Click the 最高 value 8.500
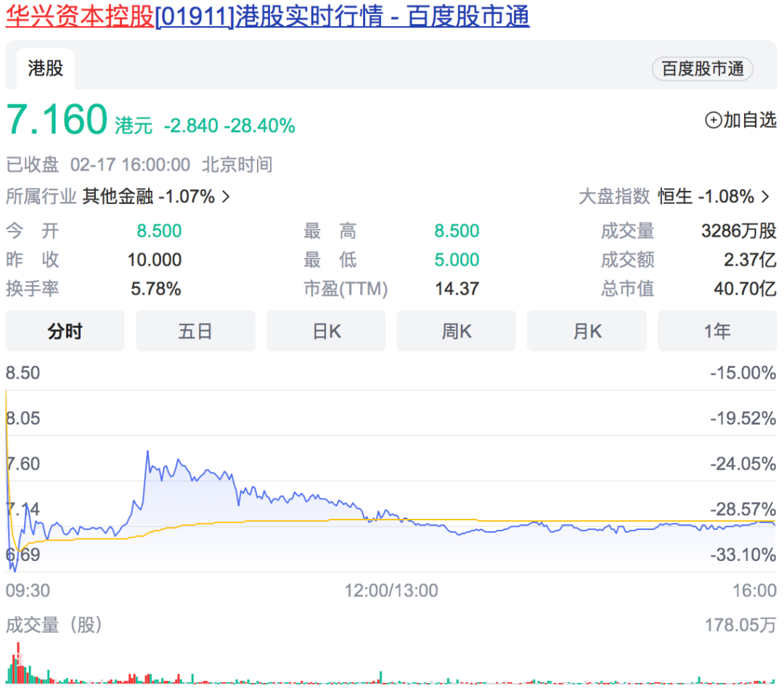This screenshot has width=784, height=696. (457, 231)
